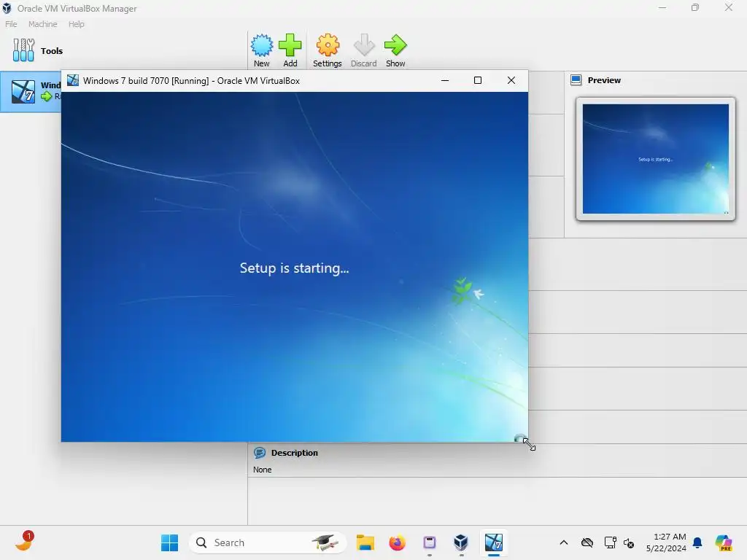Click the muted volume tray icon
The height and width of the screenshot is (560, 747).
click(x=629, y=542)
